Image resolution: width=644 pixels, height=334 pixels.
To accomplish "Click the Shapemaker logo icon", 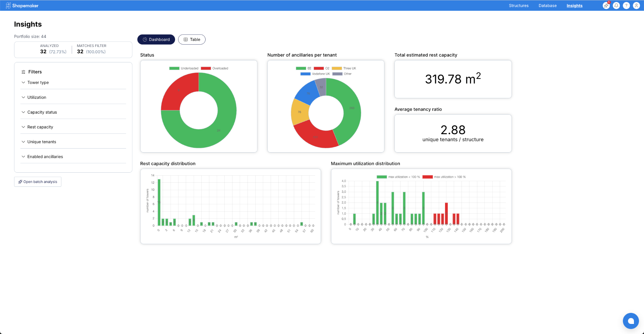I will 8,6.
